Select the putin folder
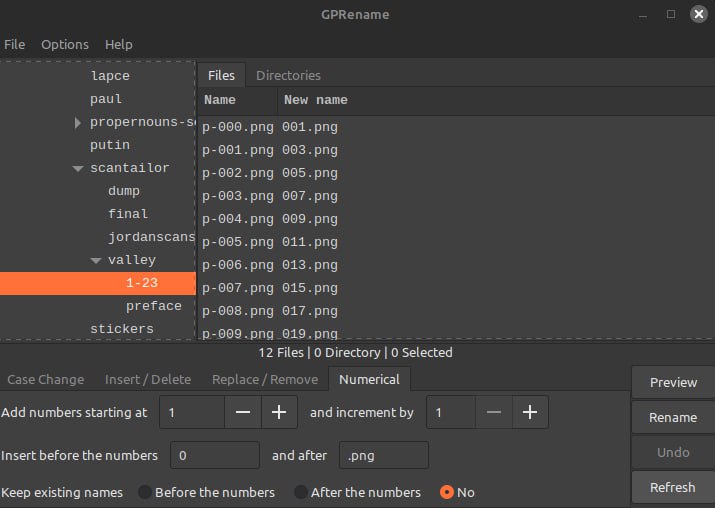The width and height of the screenshot is (715, 508). point(110,145)
